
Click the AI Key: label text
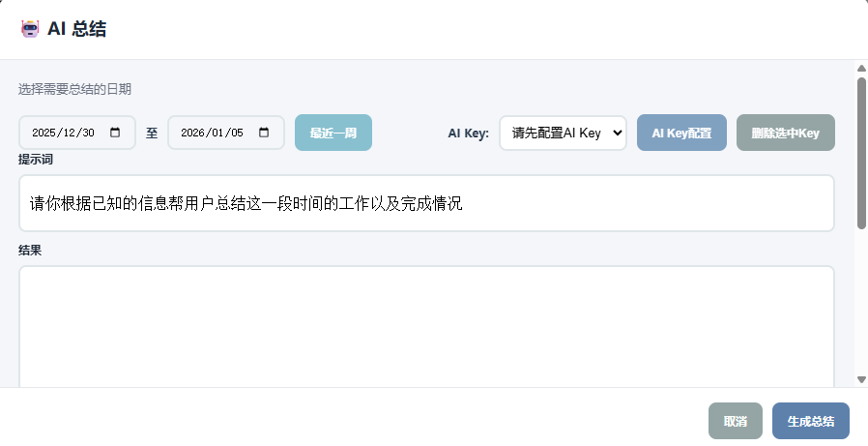[468, 134]
